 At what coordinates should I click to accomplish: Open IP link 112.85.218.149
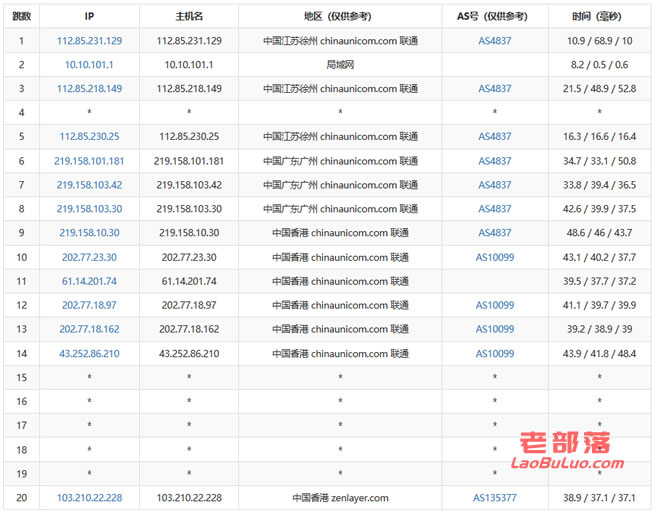(x=89, y=88)
